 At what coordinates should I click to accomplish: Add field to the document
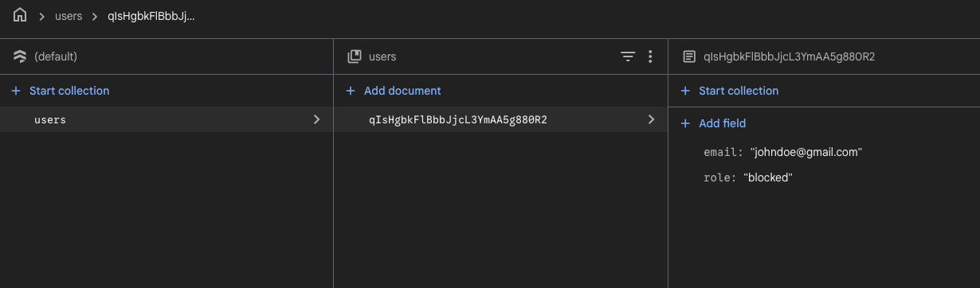pyautogui.click(x=722, y=123)
